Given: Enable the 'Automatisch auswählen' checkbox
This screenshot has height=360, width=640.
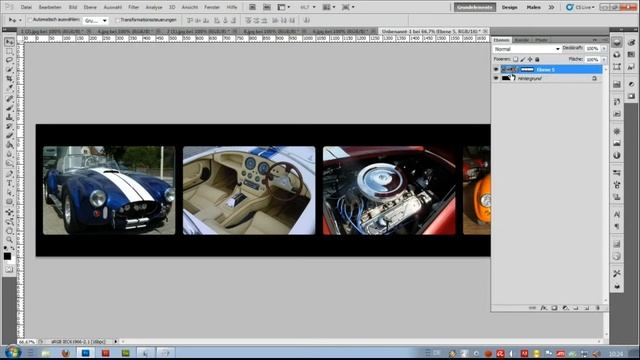Looking at the screenshot, I should point(30,20).
